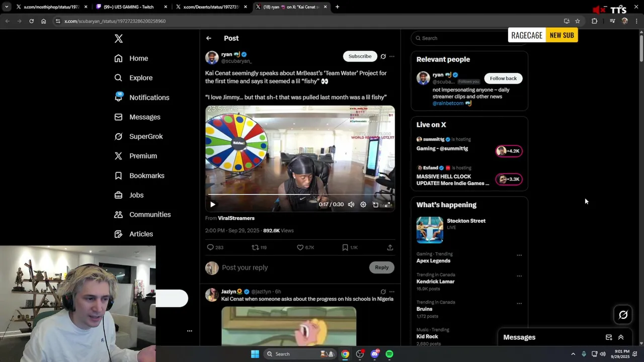Switch to Dexerto status tab
This screenshot has height=362, width=644.
211,7
